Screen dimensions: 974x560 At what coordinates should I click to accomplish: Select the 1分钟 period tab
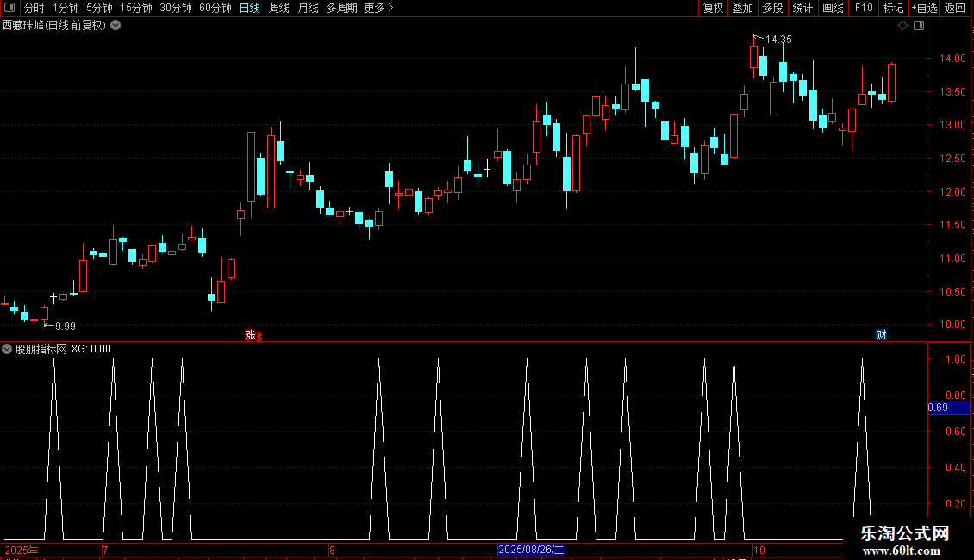click(66, 8)
